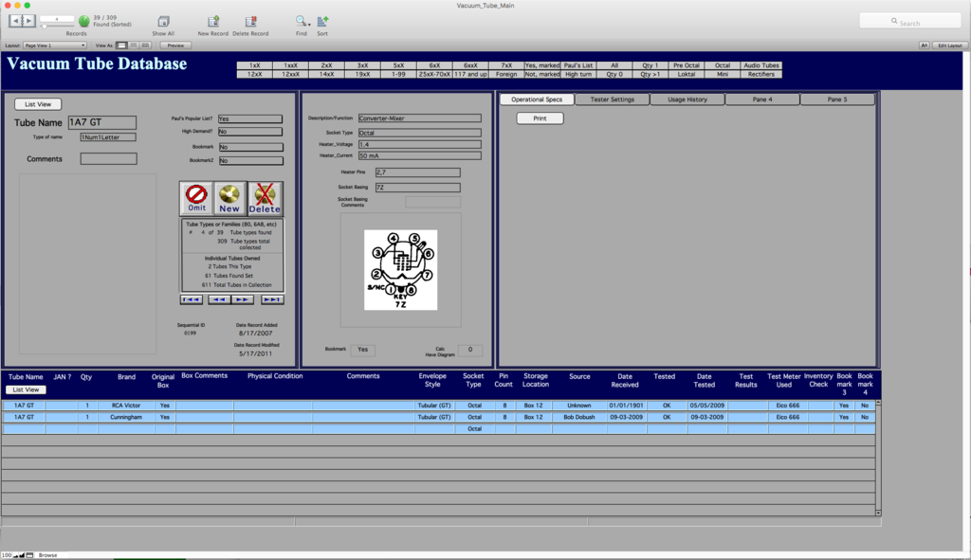
Task: Click the 7Z tube base diagram image
Action: 401,270
